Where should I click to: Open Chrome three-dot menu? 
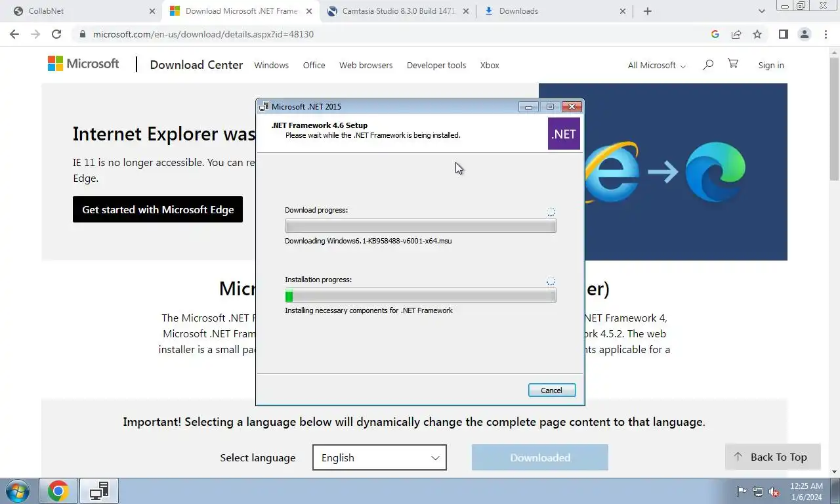pyautogui.click(x=826, y=34)
